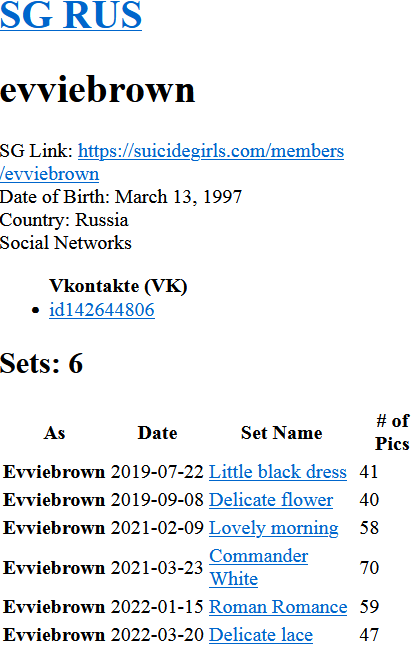Viewport: 411px width, 646px height.
Task: Open the Roman Romance set
Action: coord(278,607)
